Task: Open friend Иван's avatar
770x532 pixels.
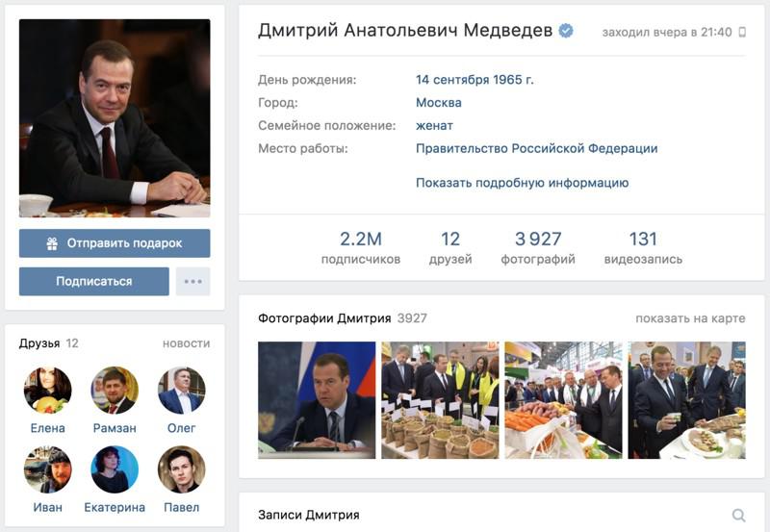Action: (47, 469)
